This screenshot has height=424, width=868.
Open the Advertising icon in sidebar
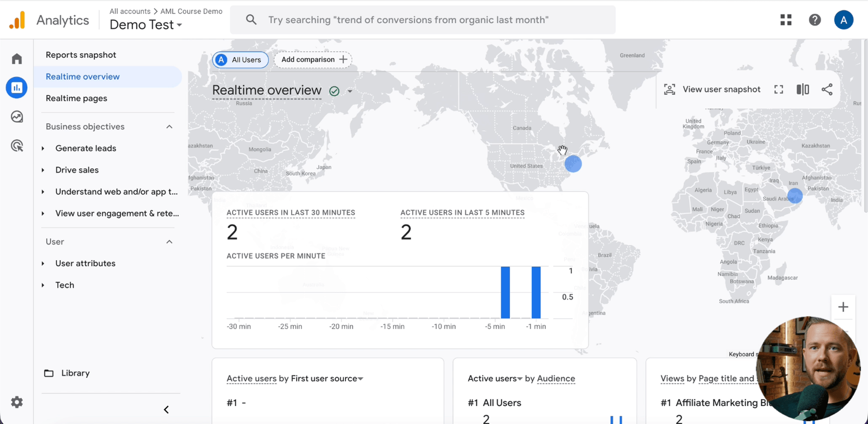[17, 146]
